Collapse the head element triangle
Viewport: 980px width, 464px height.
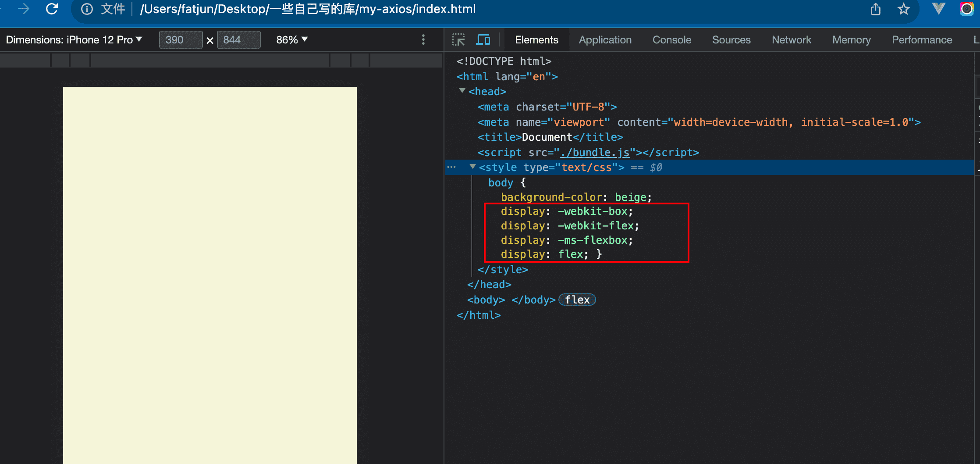coord(462,91)
